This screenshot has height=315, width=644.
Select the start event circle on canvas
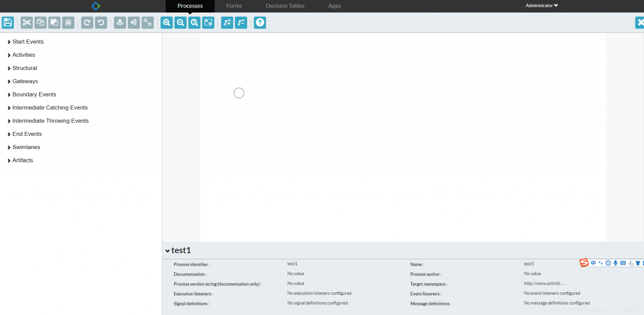click(239, 93)
